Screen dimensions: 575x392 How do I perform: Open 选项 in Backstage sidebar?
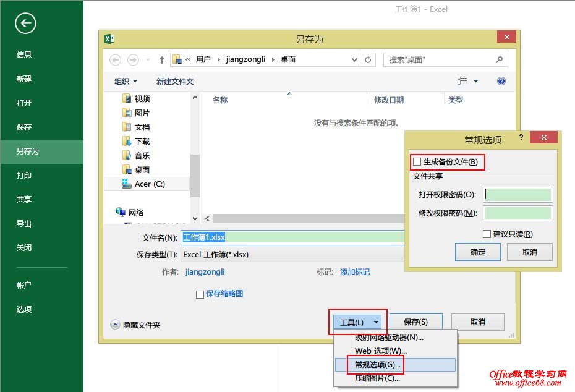tap(24, 310)
